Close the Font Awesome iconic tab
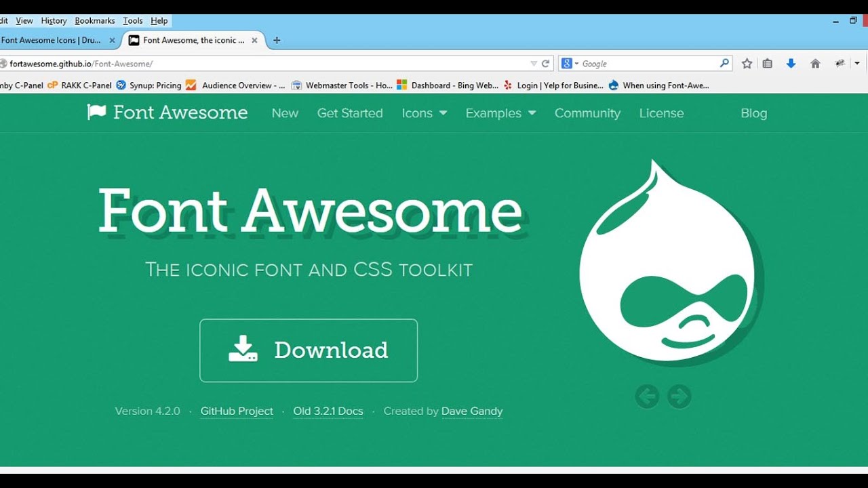The height and width of the screenshot is (488, 868). pos(254,40)
